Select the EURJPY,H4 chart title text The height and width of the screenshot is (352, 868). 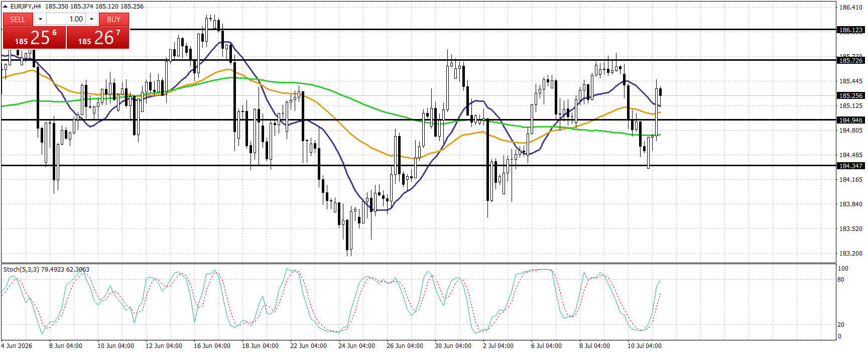point(26,7)
